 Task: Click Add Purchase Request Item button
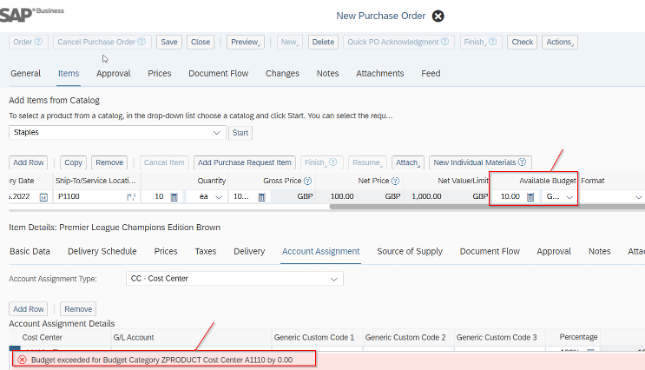[x=244, y=163]
